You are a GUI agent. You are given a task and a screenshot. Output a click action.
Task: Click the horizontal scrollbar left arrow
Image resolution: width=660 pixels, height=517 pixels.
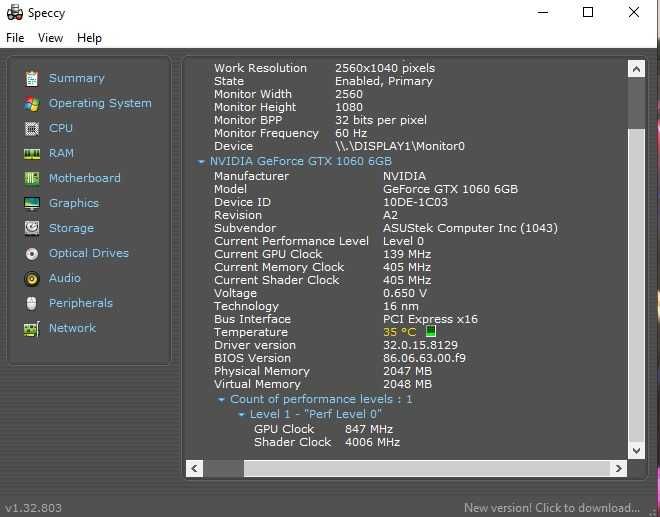click(x=194, y=468)
